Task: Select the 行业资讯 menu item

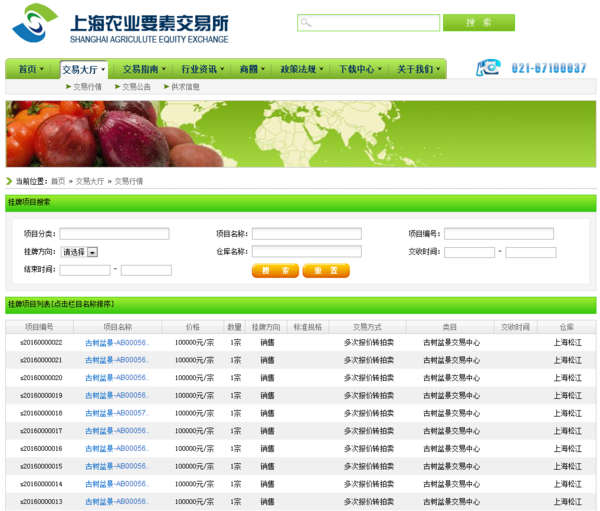Action: pyautogui.click(x=203, y=69)
